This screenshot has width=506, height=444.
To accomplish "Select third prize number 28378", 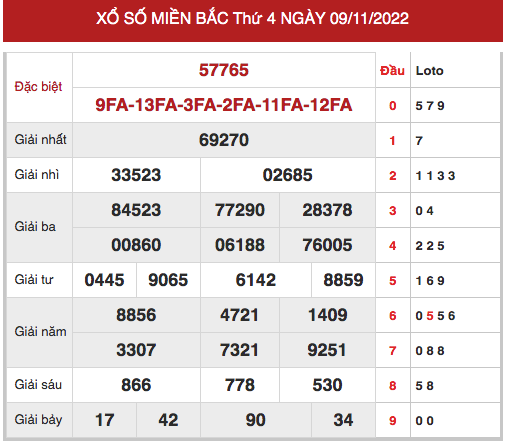I will click(327, 210).
